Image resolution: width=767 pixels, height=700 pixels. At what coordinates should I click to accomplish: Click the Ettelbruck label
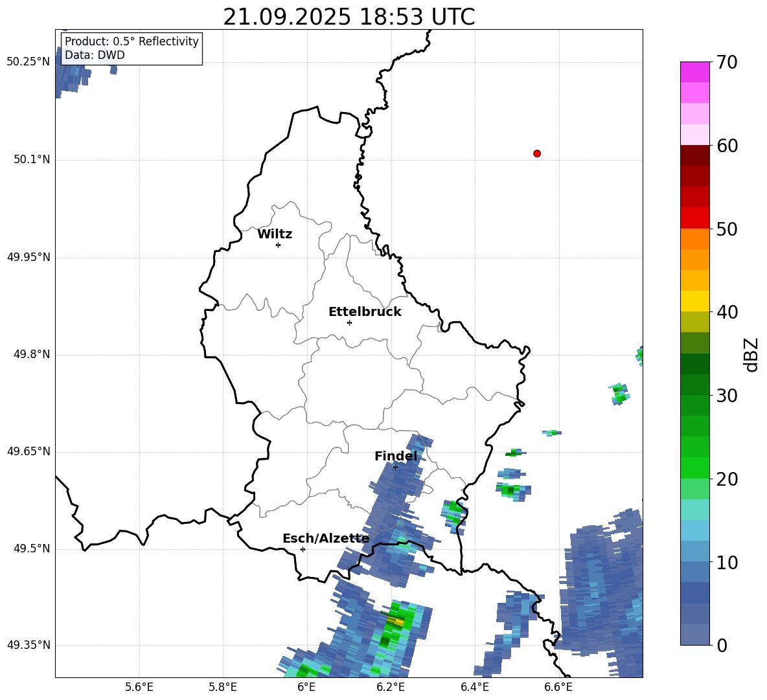[365, 312]
